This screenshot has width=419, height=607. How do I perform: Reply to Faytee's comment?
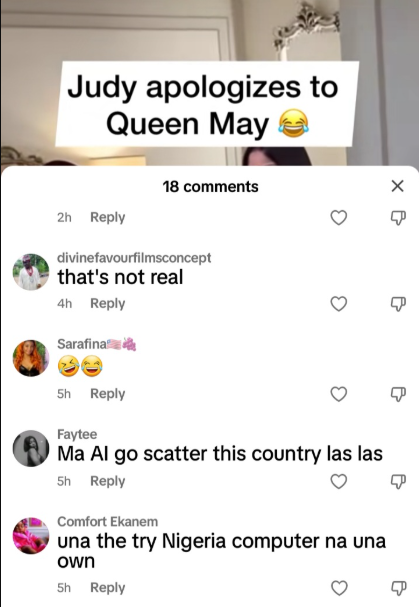coord(108,481)
